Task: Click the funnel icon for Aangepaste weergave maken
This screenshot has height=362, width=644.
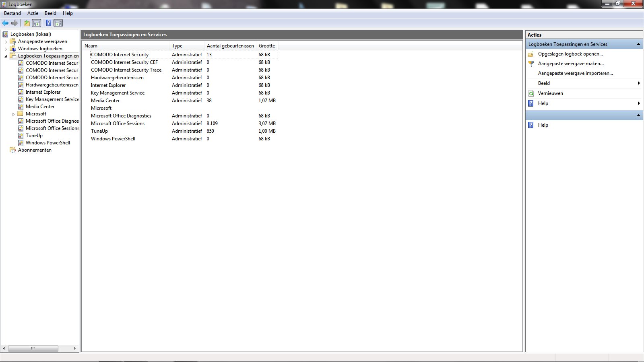Action: click(531, 64)
